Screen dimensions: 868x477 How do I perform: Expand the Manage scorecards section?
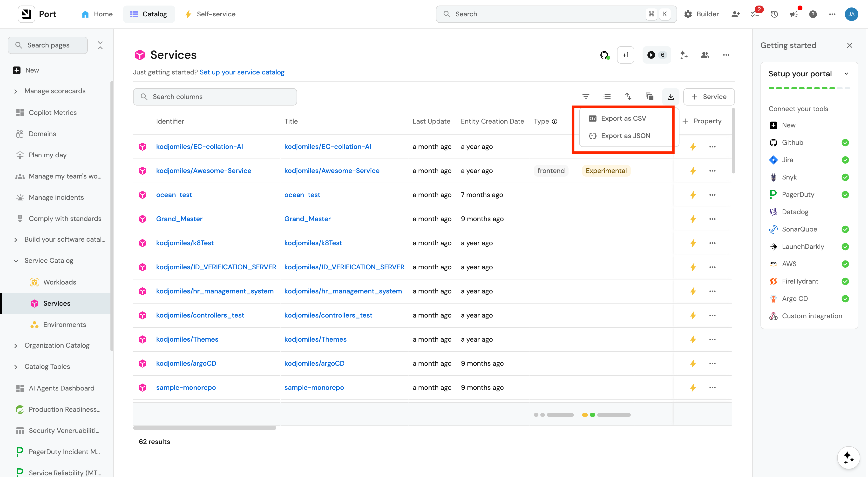16,91
